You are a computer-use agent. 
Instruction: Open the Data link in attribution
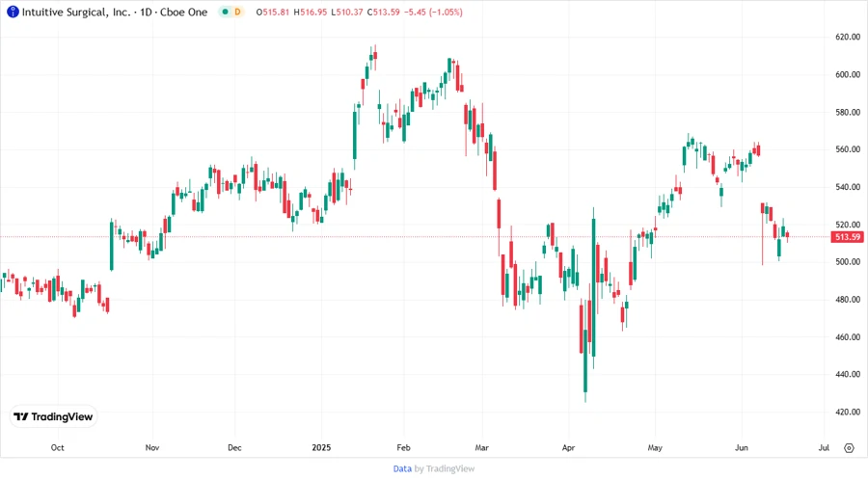[402, 469]
